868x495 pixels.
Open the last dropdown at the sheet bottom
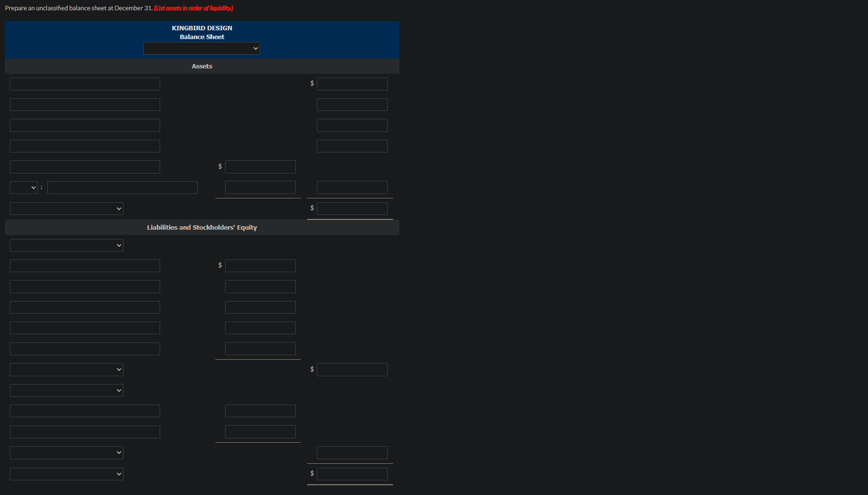pyautogui.click(x=66, y=474)
